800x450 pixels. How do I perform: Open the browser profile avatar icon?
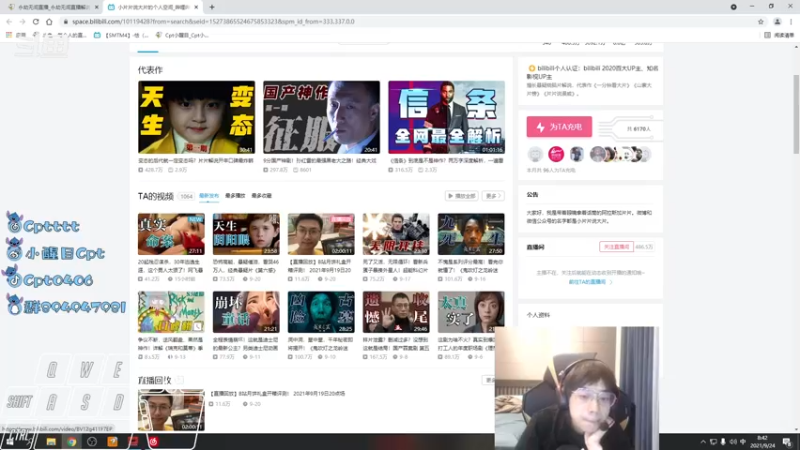point(777,21)
